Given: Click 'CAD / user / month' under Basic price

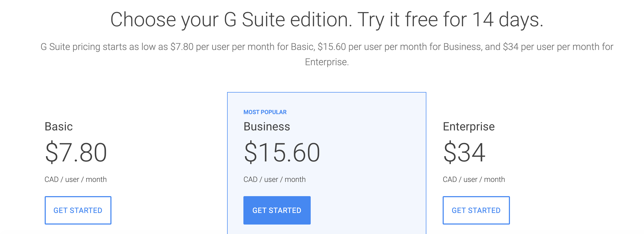Looking at the screenshot, I should coord(76,179).
